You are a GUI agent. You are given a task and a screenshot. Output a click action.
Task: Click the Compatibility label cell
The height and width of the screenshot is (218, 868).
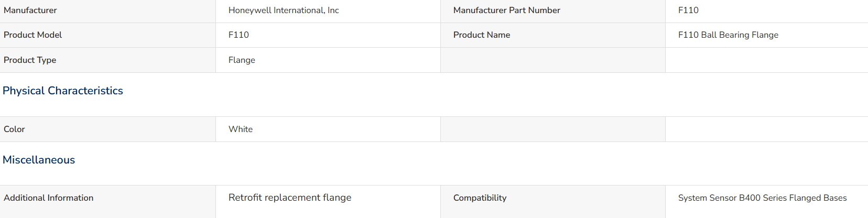[x=553, y=202]
